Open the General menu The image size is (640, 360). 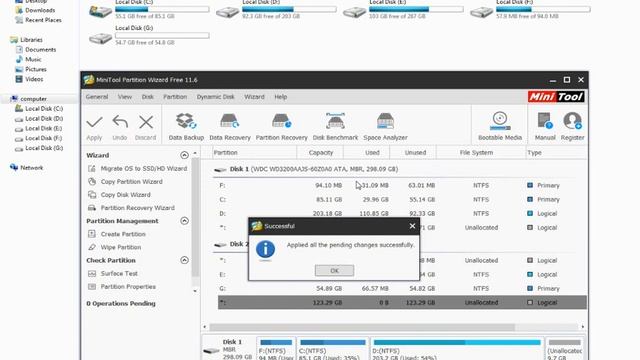coord(97,97)
